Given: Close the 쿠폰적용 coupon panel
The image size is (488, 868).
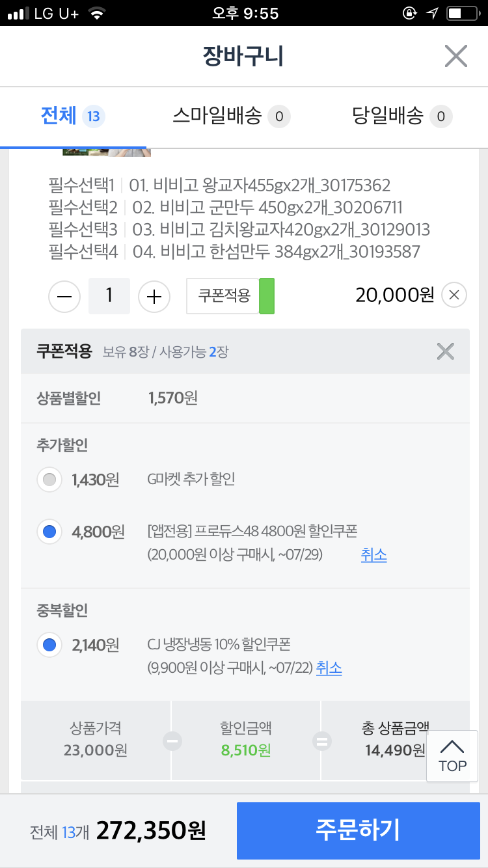Looking at the screenshot, I should [445, 351].
